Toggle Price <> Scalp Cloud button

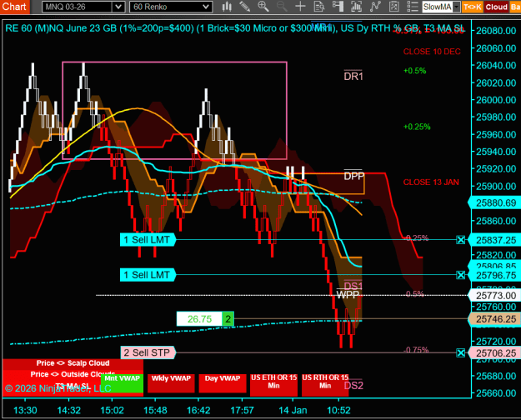(x=73, y=363)
